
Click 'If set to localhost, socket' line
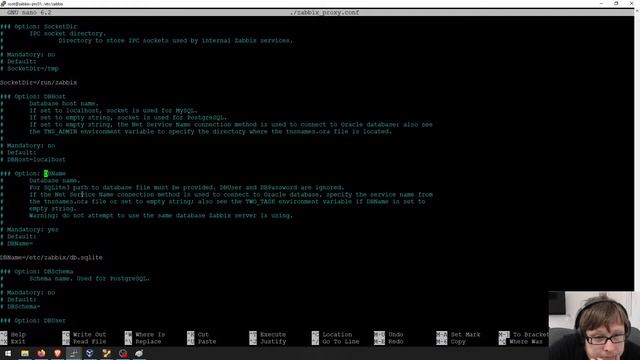(113, 111)
